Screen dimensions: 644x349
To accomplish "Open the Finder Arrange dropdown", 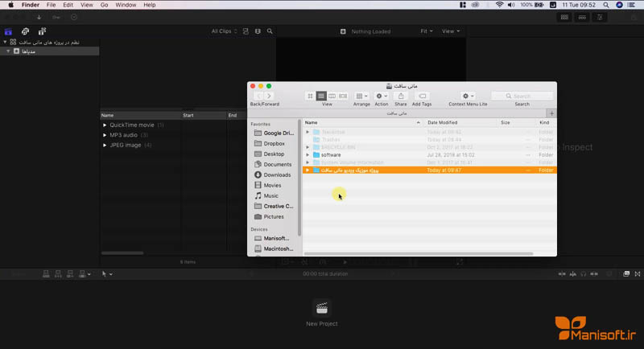I will click(x=361, y=96).
